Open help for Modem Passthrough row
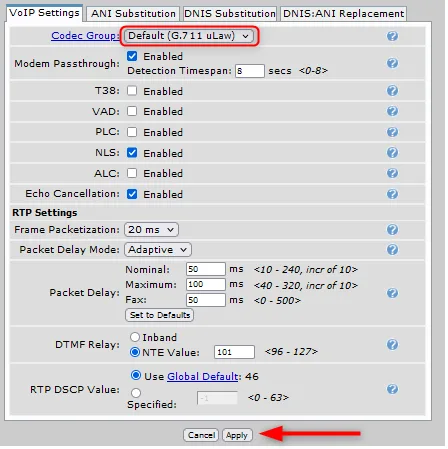Screen dimensions: 448x449 tap(392, 63)
